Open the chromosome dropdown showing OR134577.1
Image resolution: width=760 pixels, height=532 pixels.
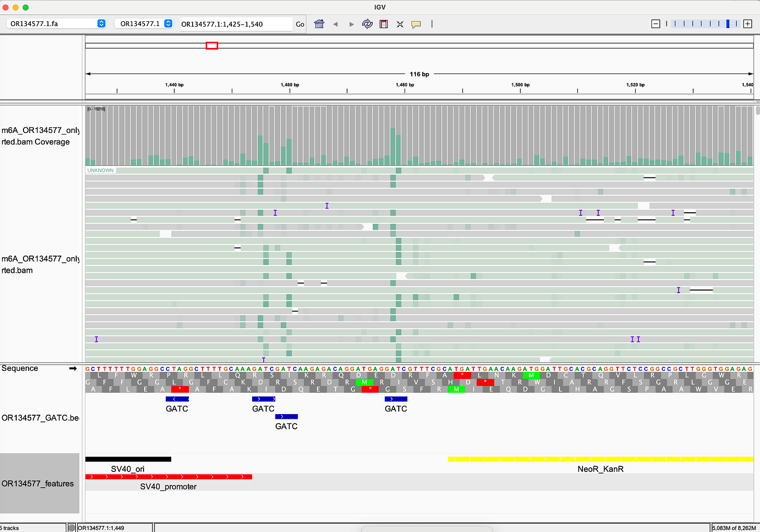pos(144,23)
